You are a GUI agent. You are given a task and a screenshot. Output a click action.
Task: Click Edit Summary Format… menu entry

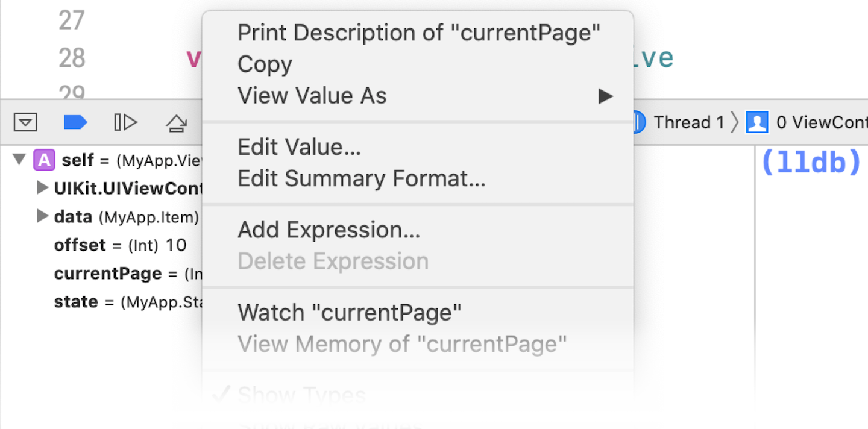click(x=361, y=178)
